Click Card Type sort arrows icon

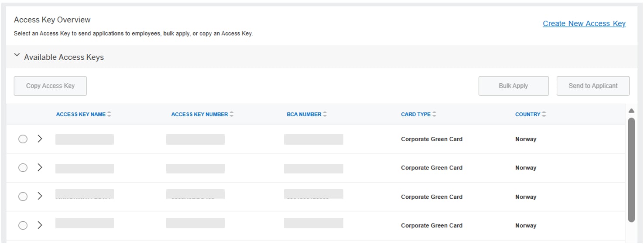click(x=434, y=114)
